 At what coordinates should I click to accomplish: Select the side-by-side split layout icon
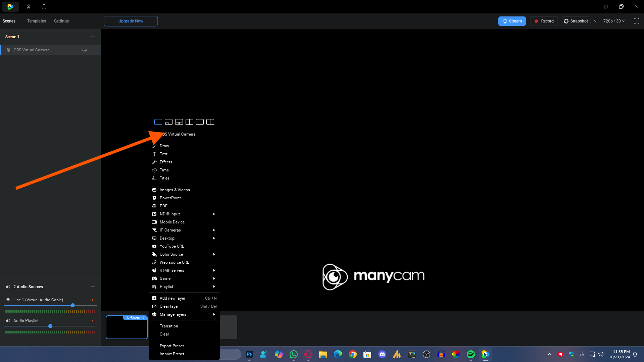tap(189, 122)
